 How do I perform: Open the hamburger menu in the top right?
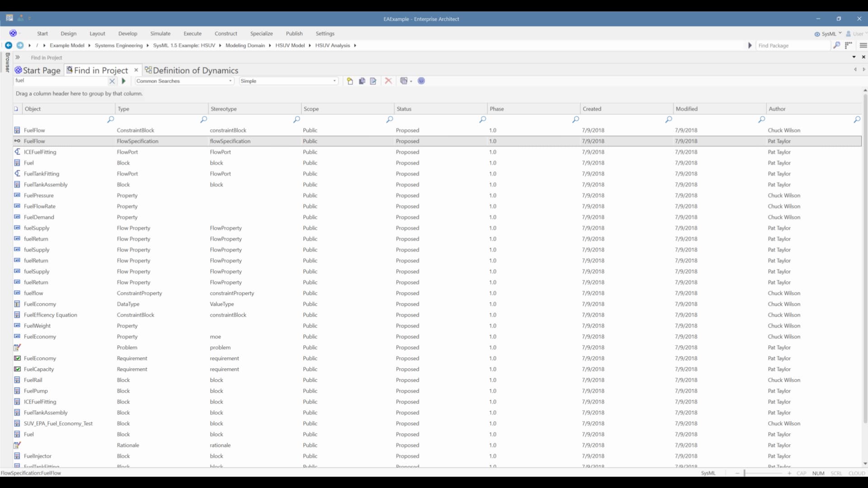point(863,45)
